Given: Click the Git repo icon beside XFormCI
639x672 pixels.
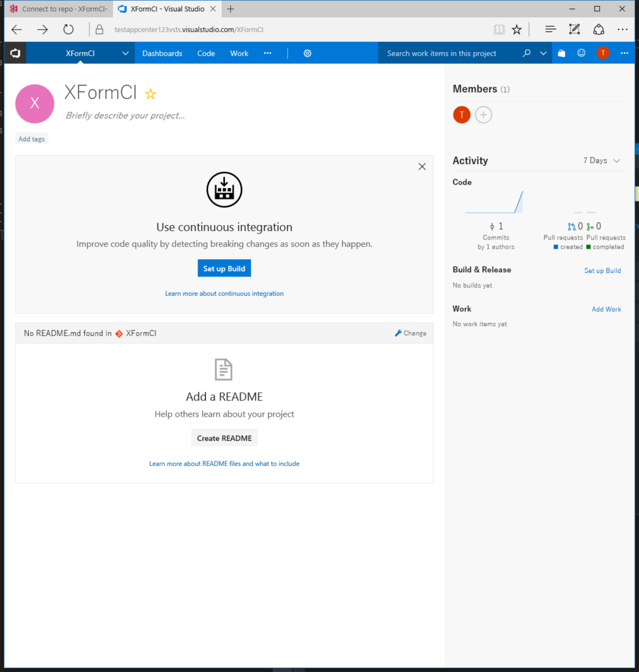Looking at the screenshot, I should click(x=119, y=333).
